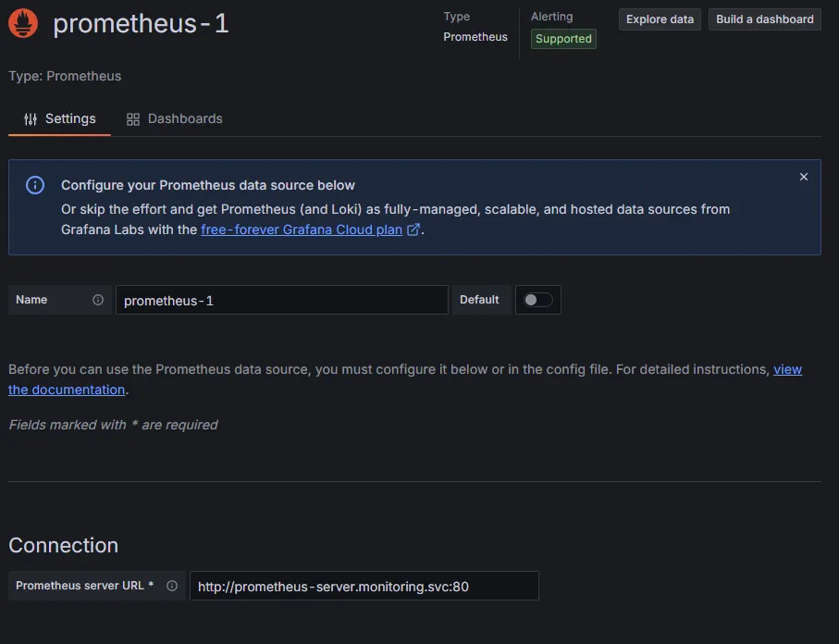Click the Connection section heading
Viewport: 839px width, 644px height.
64,545
